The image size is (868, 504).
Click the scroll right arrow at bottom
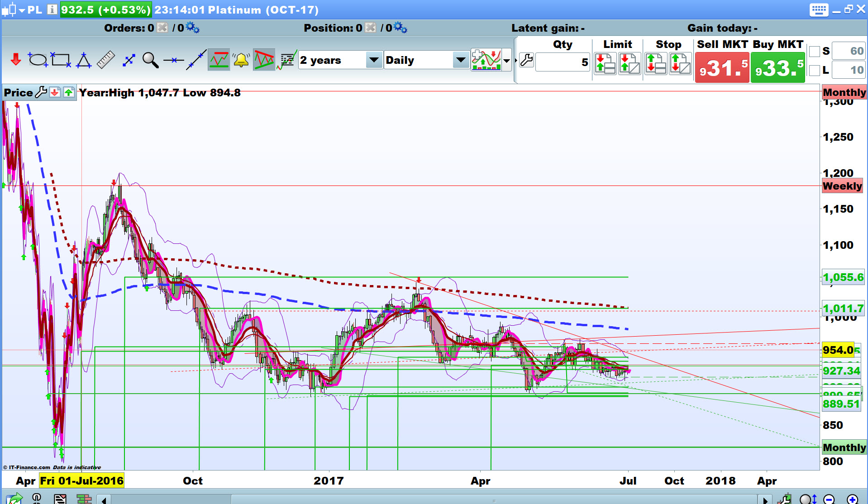pyautogui.click(x=765, y=500)
